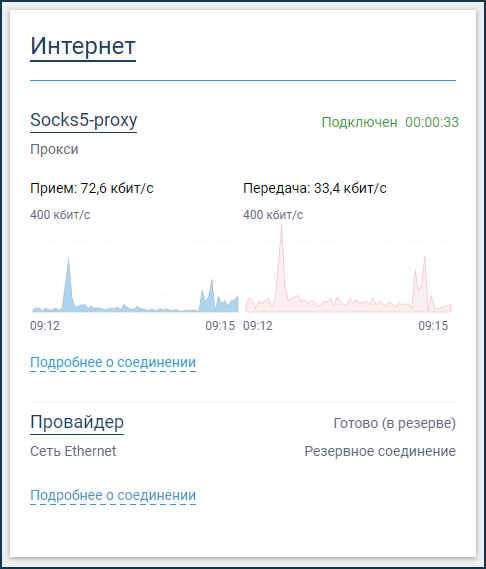
Task: Click the Готово (в резерве) status
Action: click(395, 423)
